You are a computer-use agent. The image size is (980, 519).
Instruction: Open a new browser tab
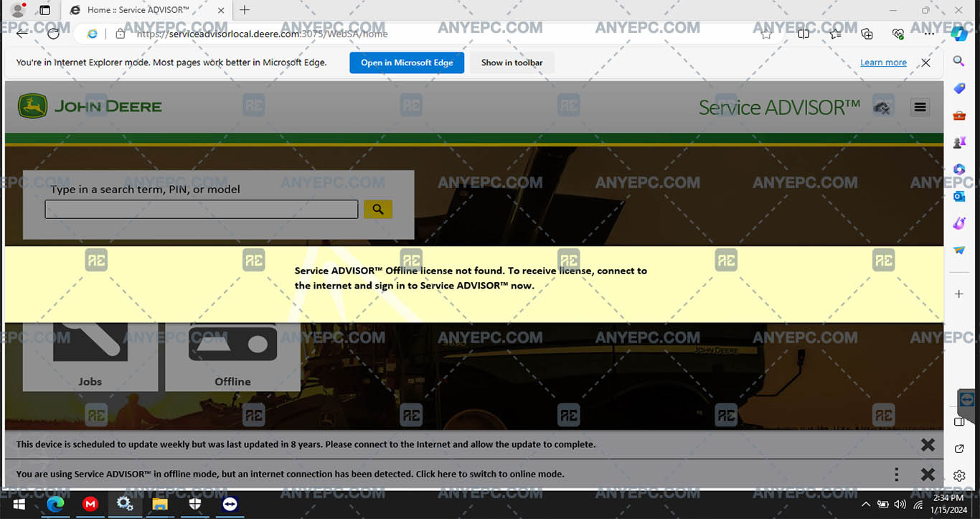click(245, 10)
